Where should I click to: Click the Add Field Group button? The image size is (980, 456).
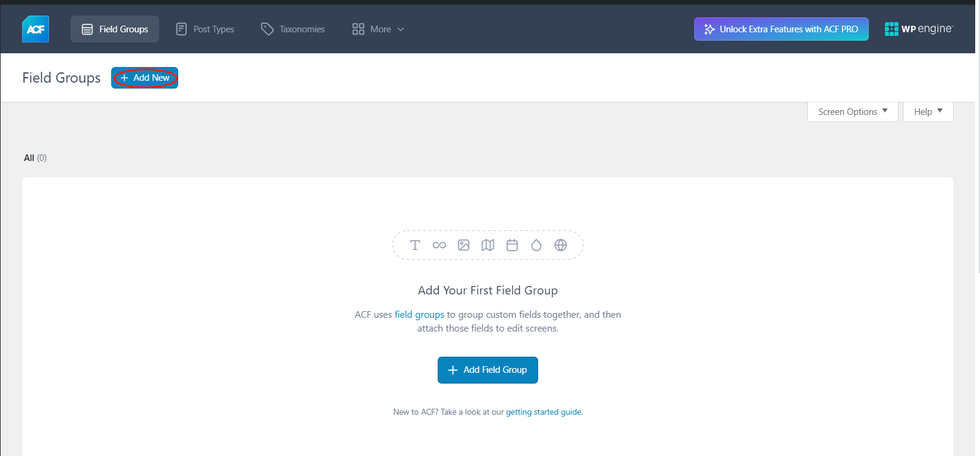[x=487, y=370]
